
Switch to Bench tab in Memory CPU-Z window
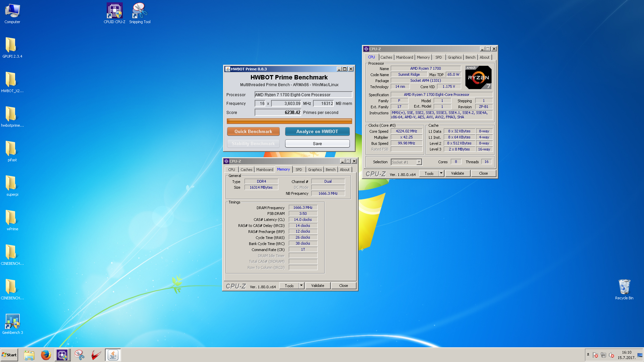coord(331,170)
